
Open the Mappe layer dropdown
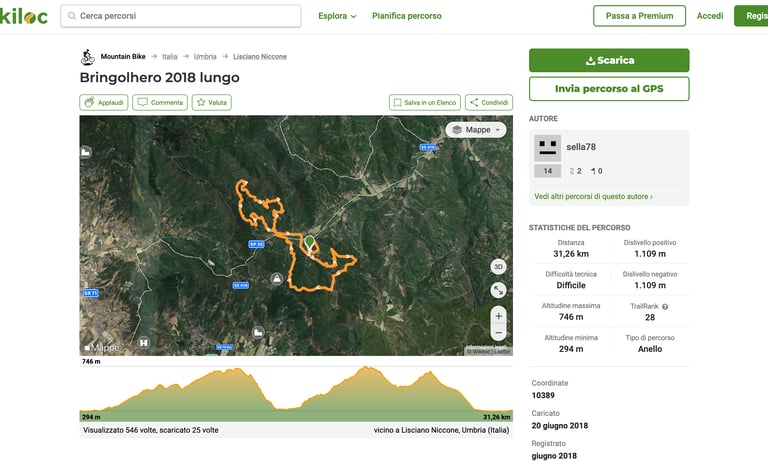point(476,130)
